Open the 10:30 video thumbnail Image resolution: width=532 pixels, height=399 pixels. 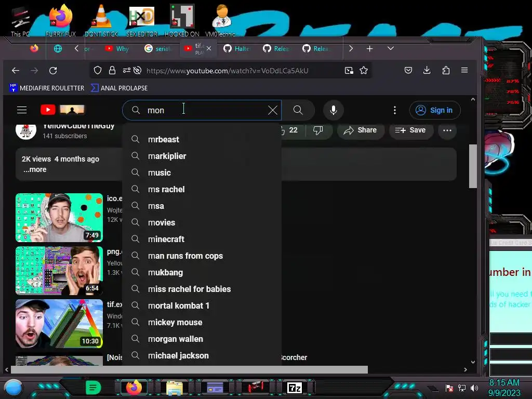pos(59,324)
